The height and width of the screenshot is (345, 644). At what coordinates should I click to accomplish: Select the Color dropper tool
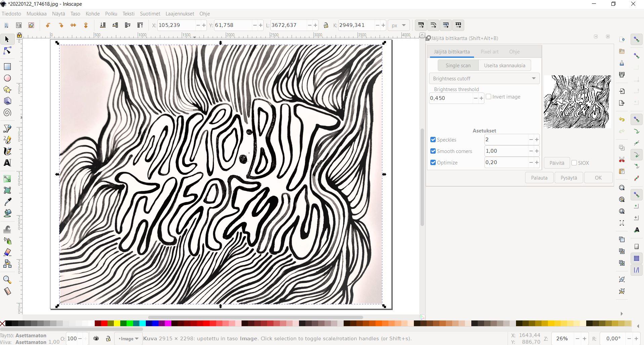click(7, 202)
